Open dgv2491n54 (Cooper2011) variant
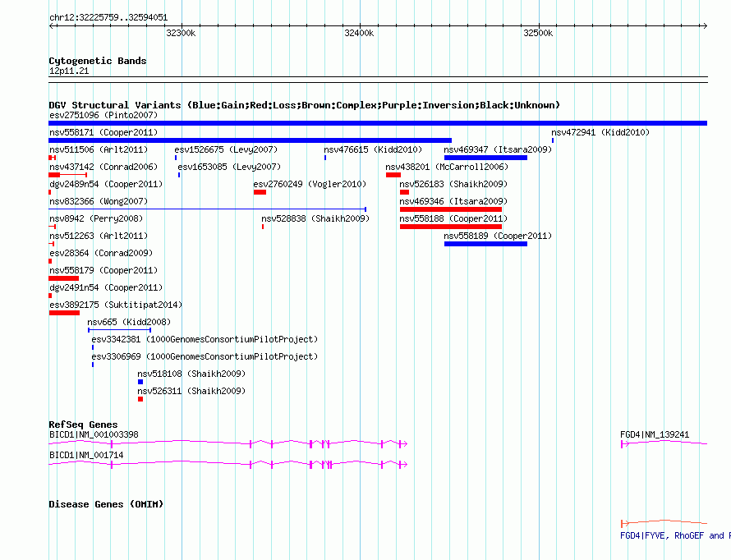The width and height of the screenshot is (731, 560). (x=106, y=287)
